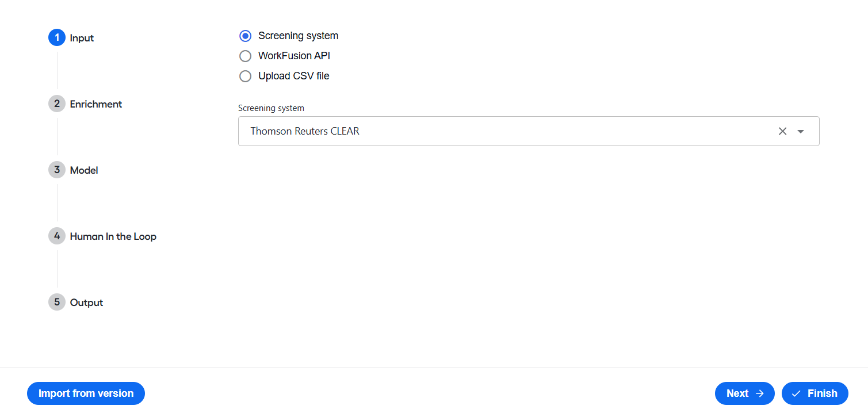Click the step 2 Enrichment number icon
Viewport: 868px width, 417px height.
[x=57, y=104]
